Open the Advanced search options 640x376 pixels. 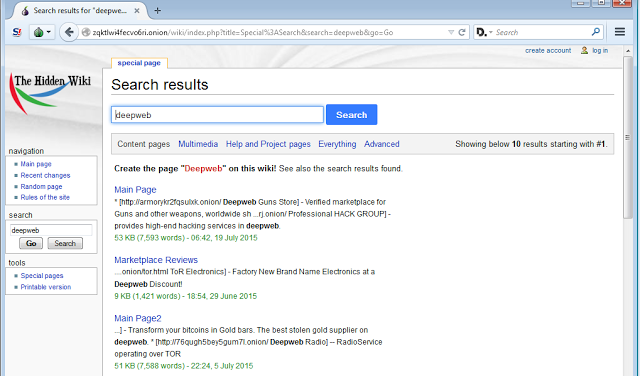382,144
